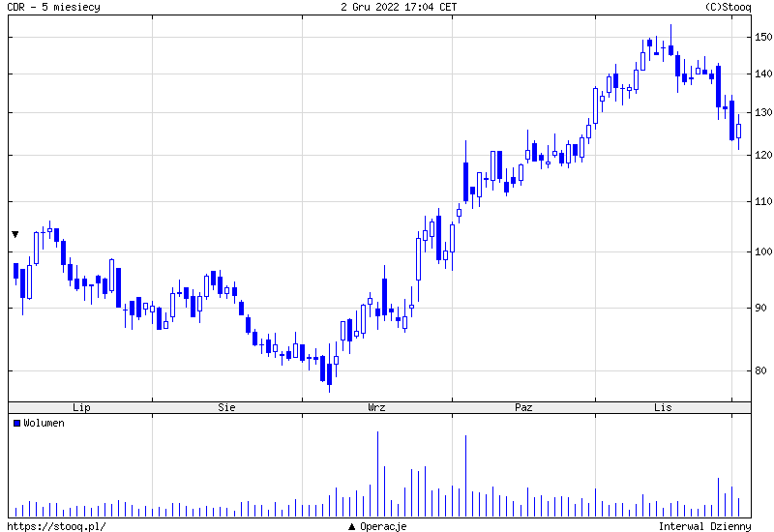Click the 'Operacje' legend text
The width and height of the screenshot is (774, 532).
[x=383, y=526]
